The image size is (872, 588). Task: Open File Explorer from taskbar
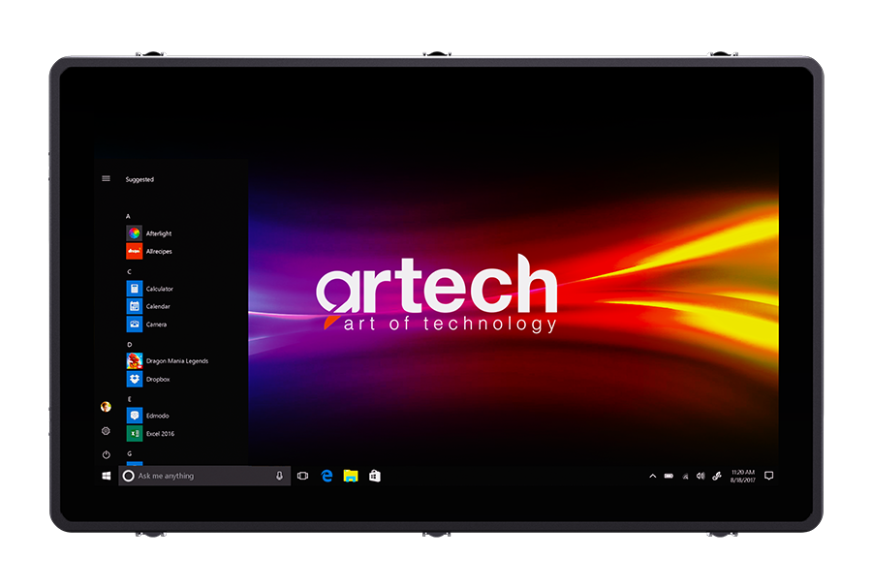[x=351, y=476]
